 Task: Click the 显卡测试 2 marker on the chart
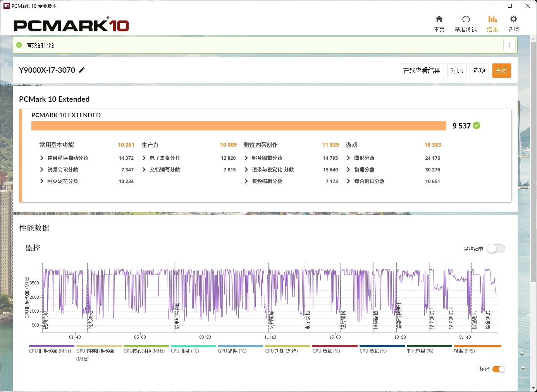tap(451, 318)
